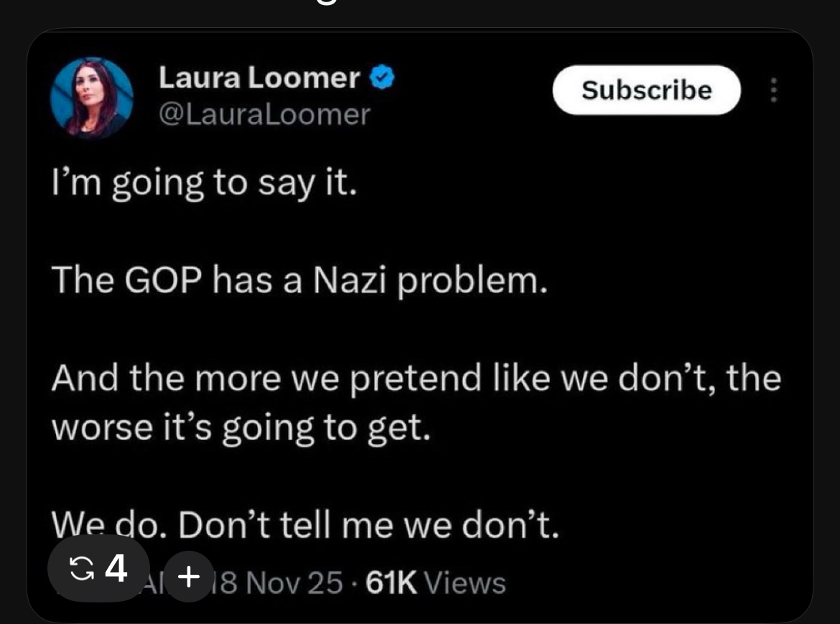Open the 61K Views count
The width and height of the screenshot is (840, 624).
[436, 582]
